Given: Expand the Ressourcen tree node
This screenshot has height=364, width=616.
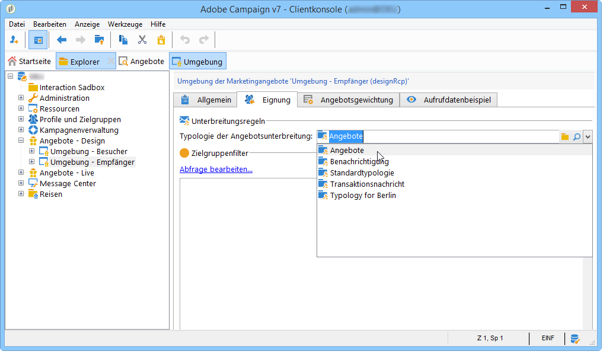Looking at the screenshot, I should pyautogui.click(x=21, y=108).
